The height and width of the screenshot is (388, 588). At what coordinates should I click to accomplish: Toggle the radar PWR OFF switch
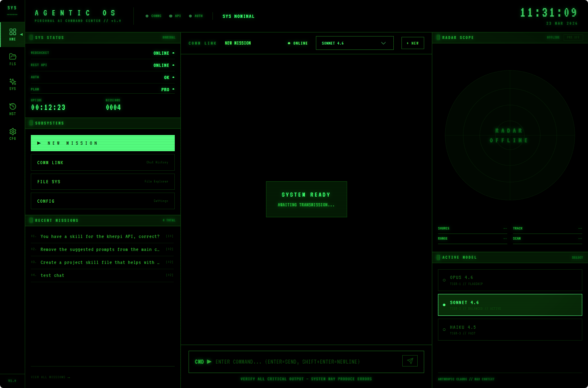pos(573,37)
